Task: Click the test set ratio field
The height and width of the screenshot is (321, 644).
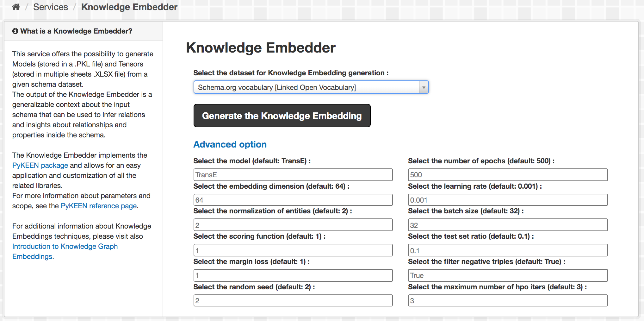Action: (x=508, y=250)
